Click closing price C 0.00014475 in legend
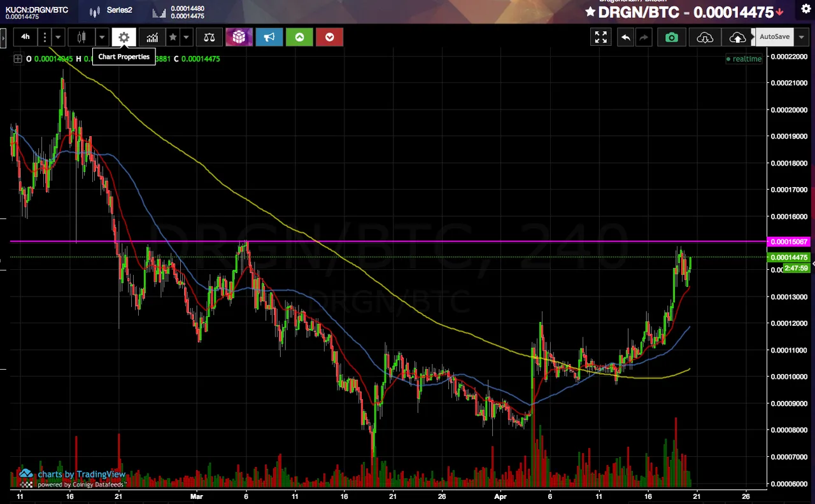Image resolution: width=815 pixels, height=504 pixels. pos(197,59)
